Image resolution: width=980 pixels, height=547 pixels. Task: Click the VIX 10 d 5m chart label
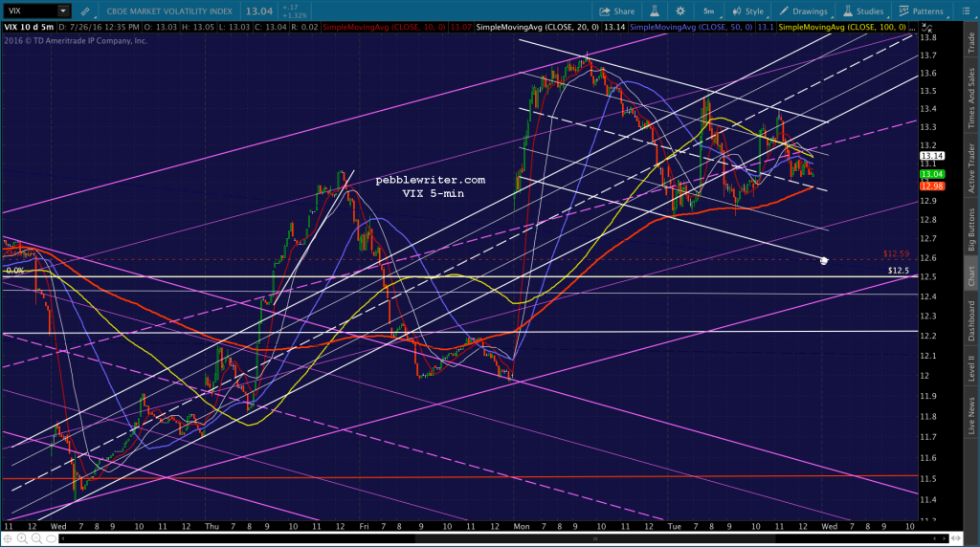click(x=29, y=28)
